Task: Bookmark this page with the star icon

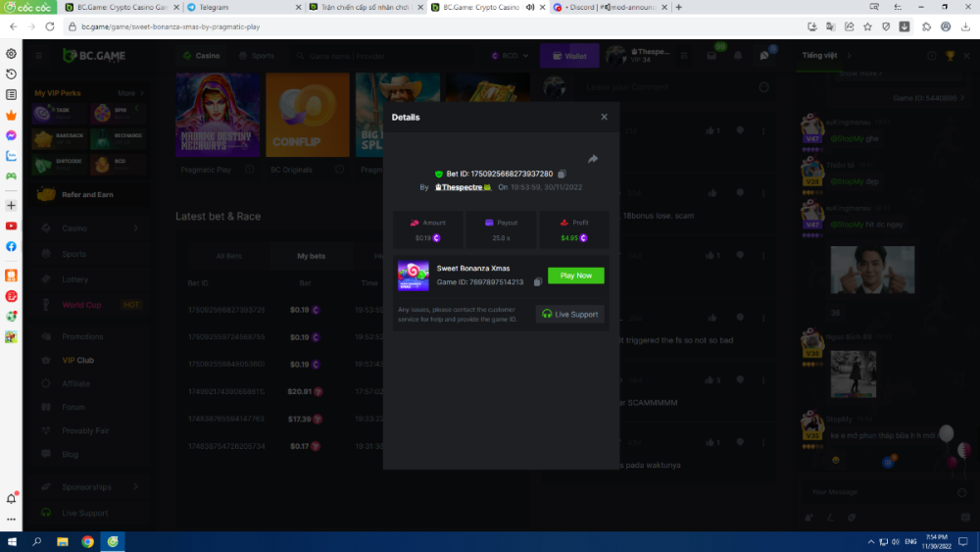Action: [867, 26]
